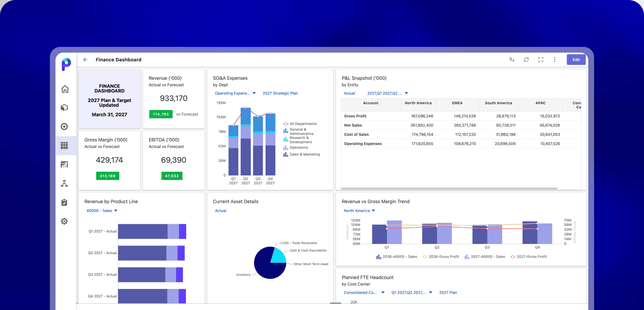Click North America Gross Profit value 187,096,246
Image resolution: width=644 pixels, height=310 pixels.
coord(422,116)
